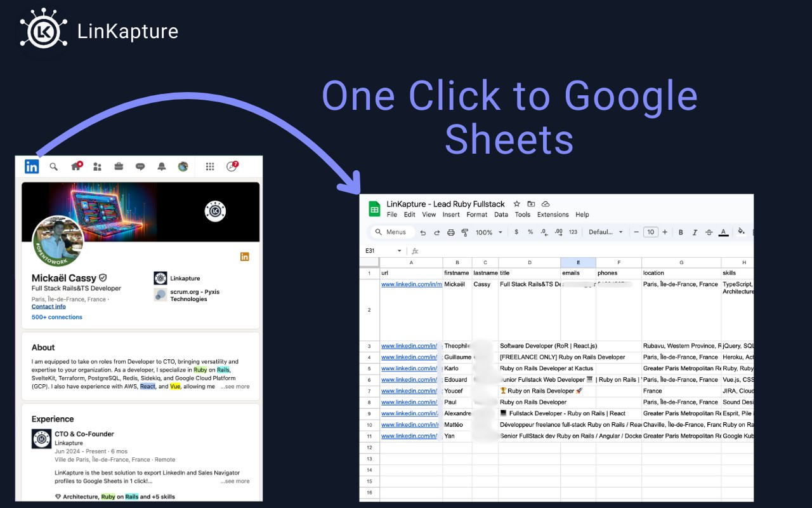Click the Undo arrow in Sheets toolbar
The width and height of the screenshot is (812, 508).
coord(423,232)
